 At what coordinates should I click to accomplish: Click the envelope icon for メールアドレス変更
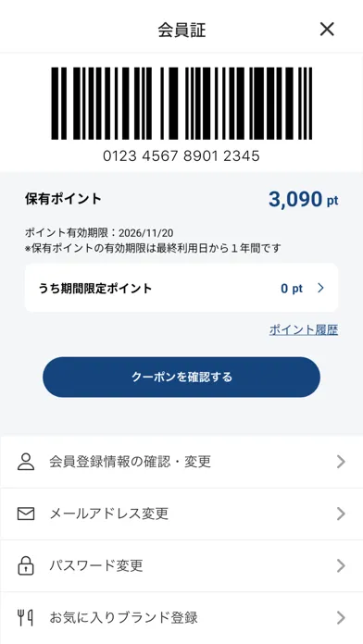[x=26, y=514]
